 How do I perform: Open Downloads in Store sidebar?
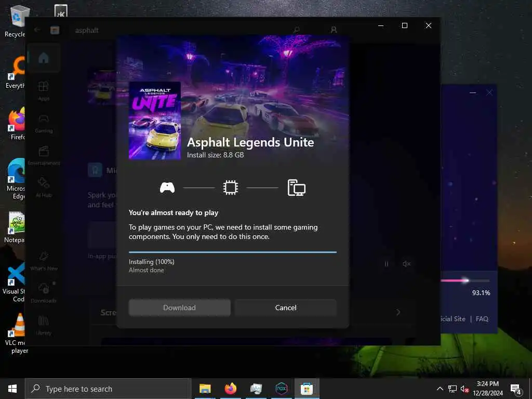point(44,292)
